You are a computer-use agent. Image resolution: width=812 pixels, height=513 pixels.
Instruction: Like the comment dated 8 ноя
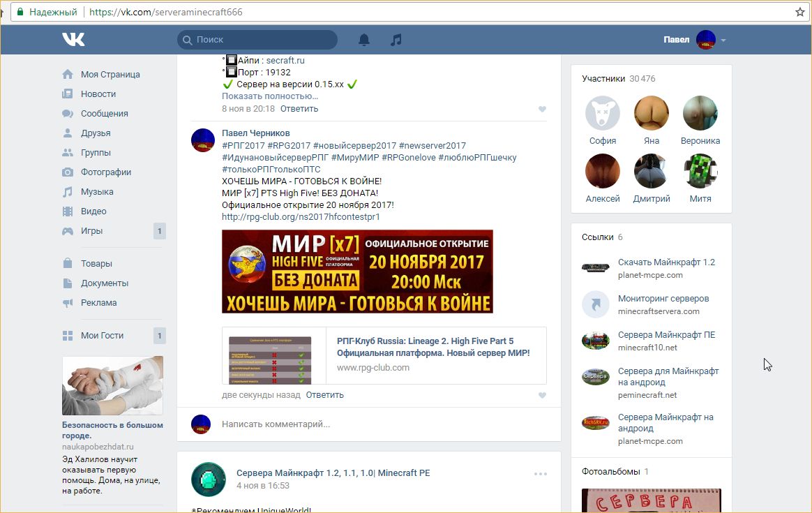(542, 110)
